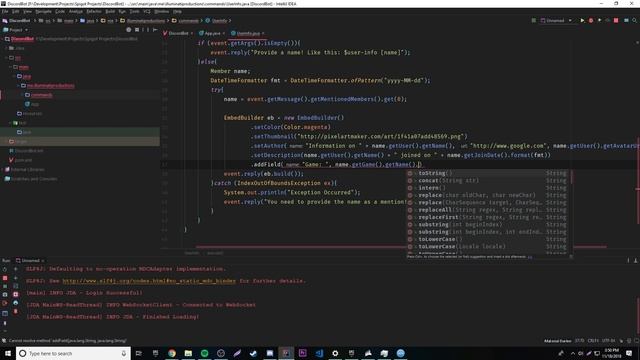This screenshot has height=360, width=640.
Task: Select the resources folder in the project tree
Action: tap(32, 113)
